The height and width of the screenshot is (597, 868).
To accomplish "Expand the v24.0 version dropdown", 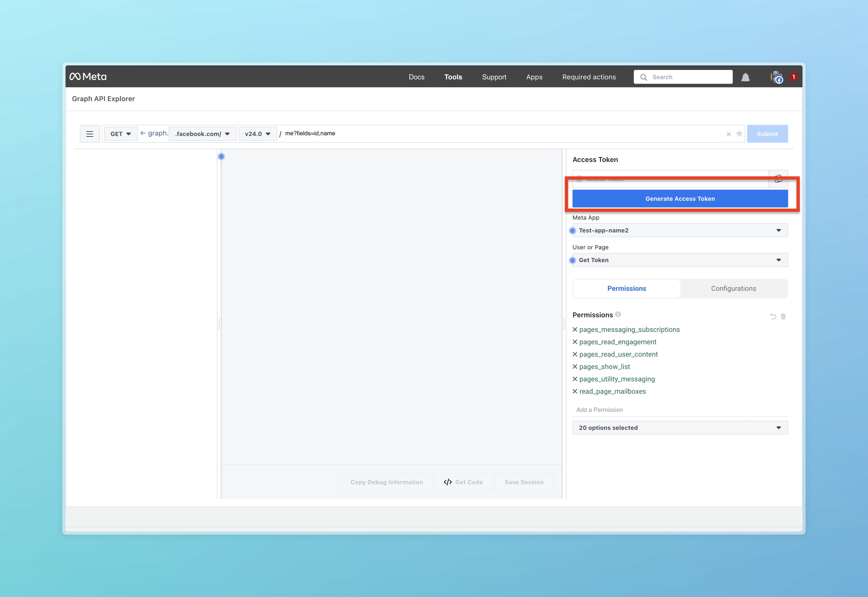I will pos(257,134).
